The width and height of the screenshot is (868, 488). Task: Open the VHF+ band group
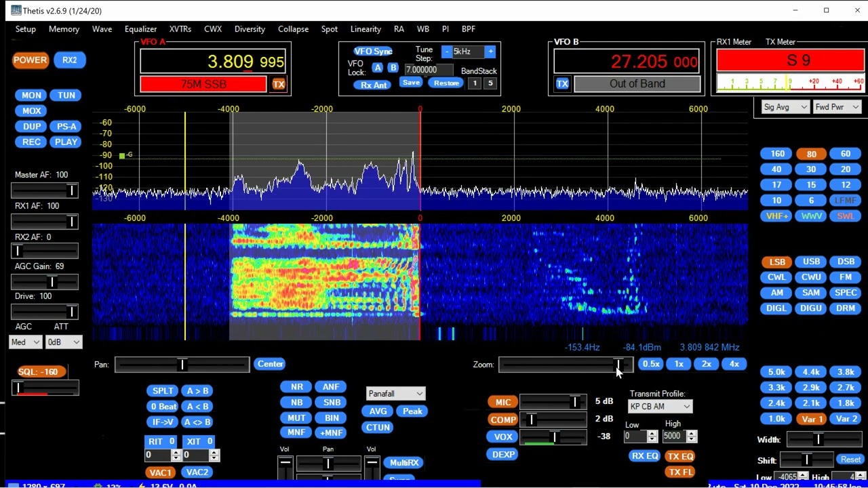(777, 216)
